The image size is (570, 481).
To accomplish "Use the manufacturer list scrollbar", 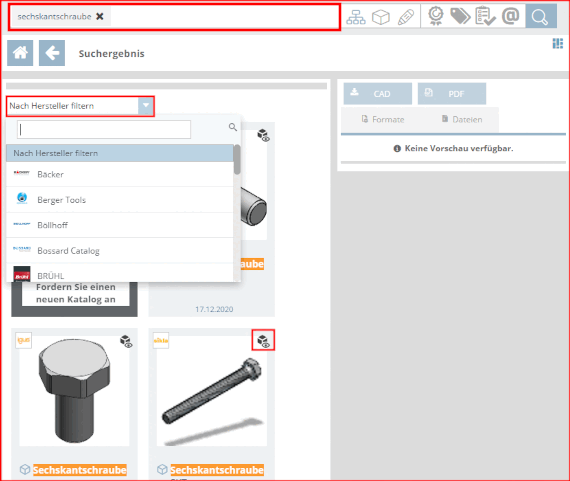I will pyautogui.click(x=237, y=159).
